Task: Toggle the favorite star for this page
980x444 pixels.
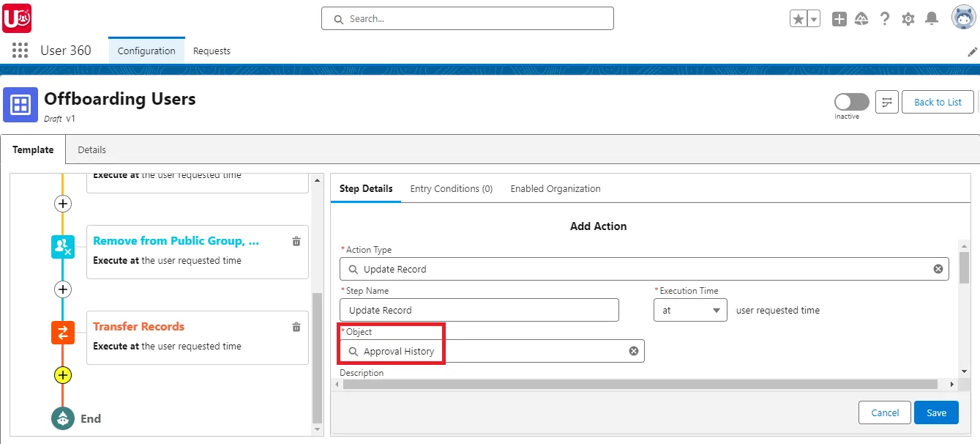Action: click(x=798, y=18)
